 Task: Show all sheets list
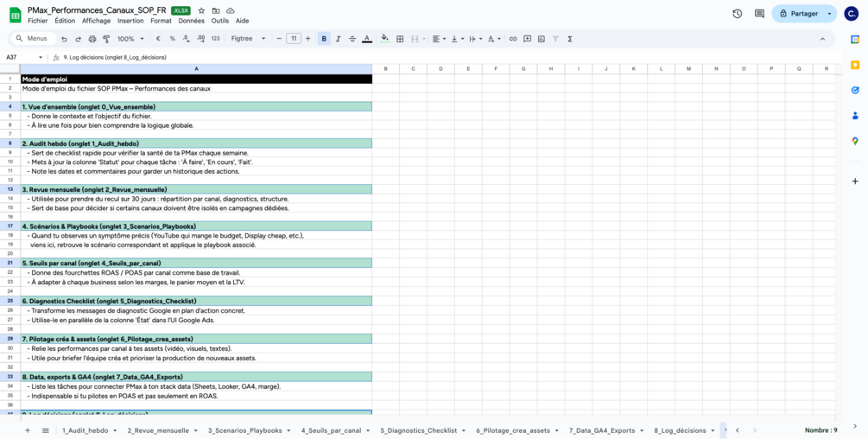click(x=46, y=430)
